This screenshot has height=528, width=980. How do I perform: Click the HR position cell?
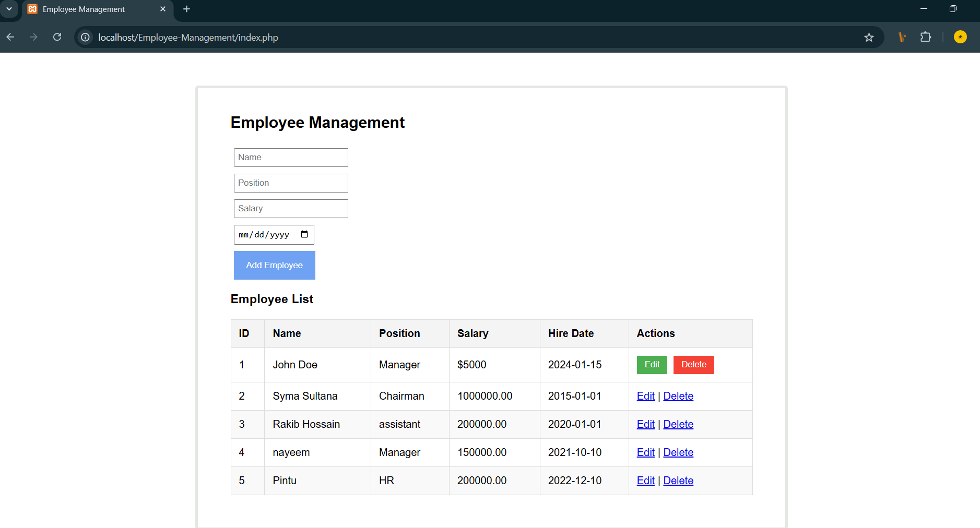click(410, 481)
